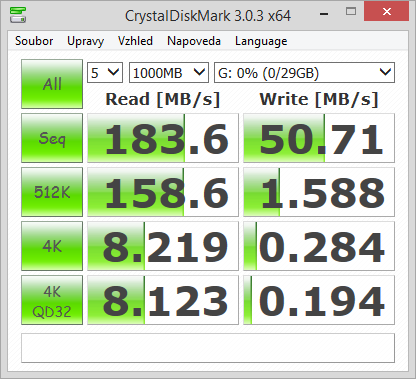Image resolution: width=416 pixels, height=379 pixels.
Task: Open the Language menu
Action: [261, 41]
